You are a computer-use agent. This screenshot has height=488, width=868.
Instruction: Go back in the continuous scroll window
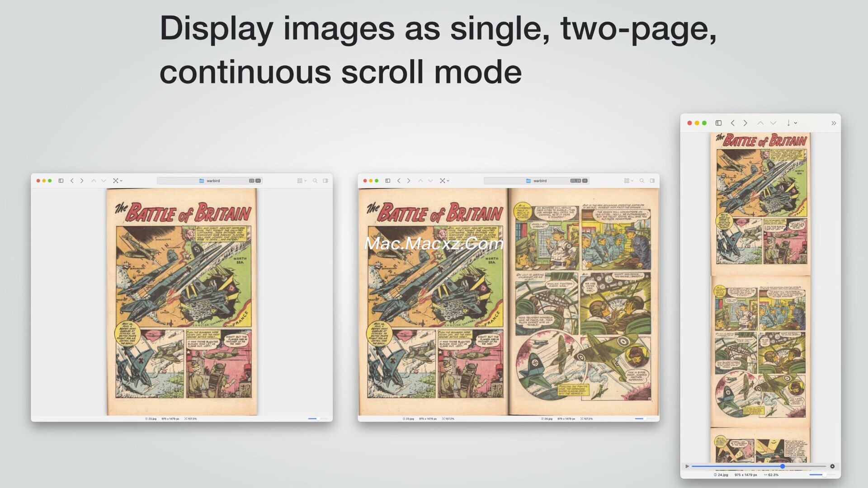(732, 123)
